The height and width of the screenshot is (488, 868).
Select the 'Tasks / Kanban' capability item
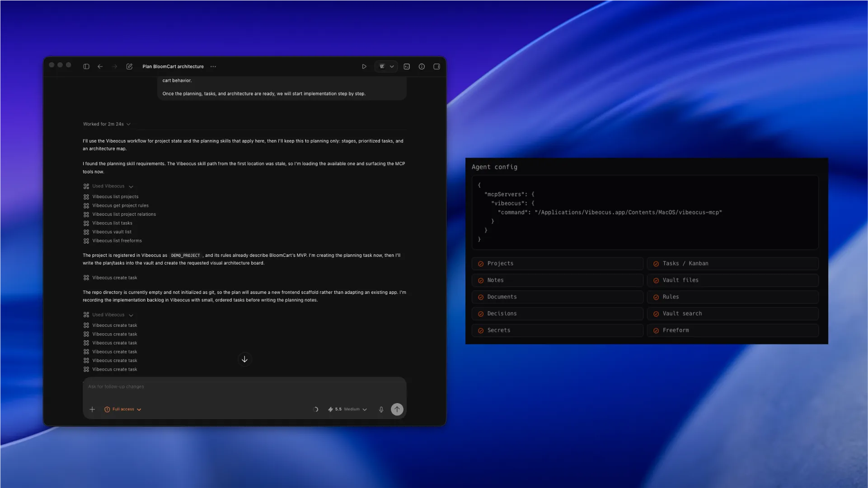pyautogui.click(x=733, y=264)
